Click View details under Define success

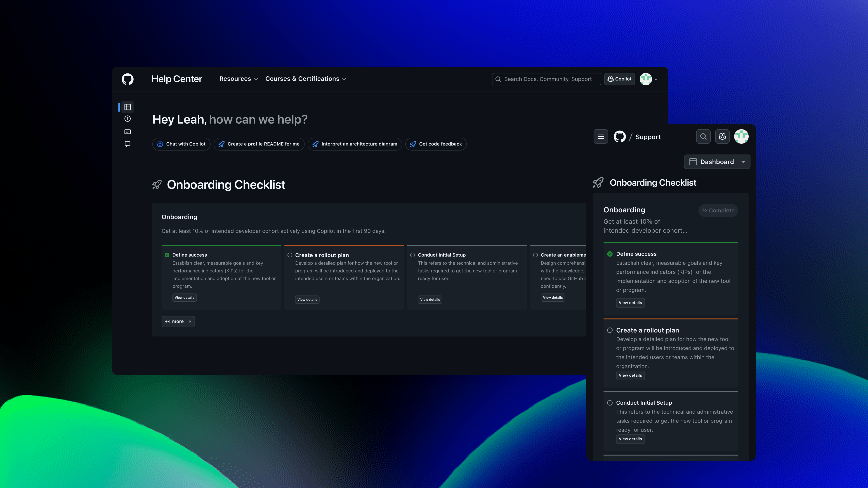pos(184,298)
